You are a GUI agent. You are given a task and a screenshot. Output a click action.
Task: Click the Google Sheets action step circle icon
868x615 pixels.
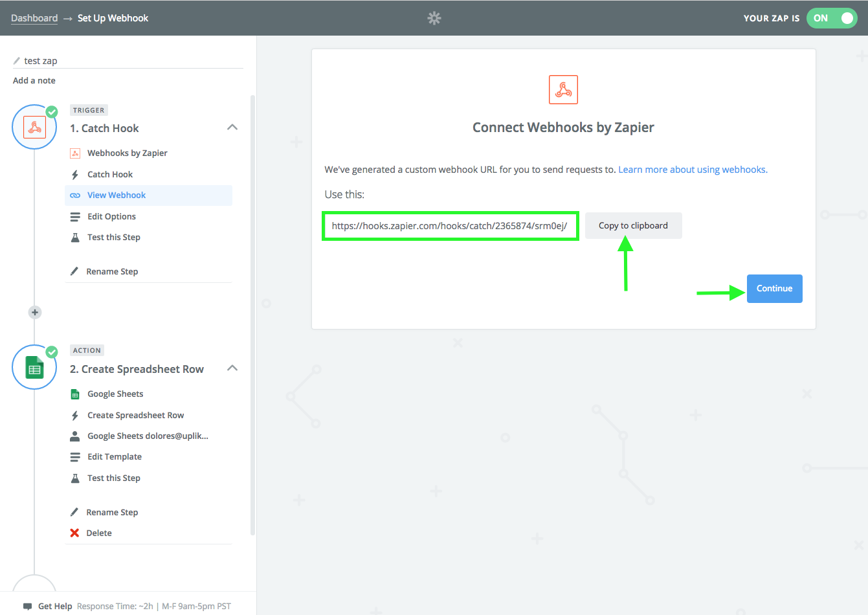coord(34,368)
